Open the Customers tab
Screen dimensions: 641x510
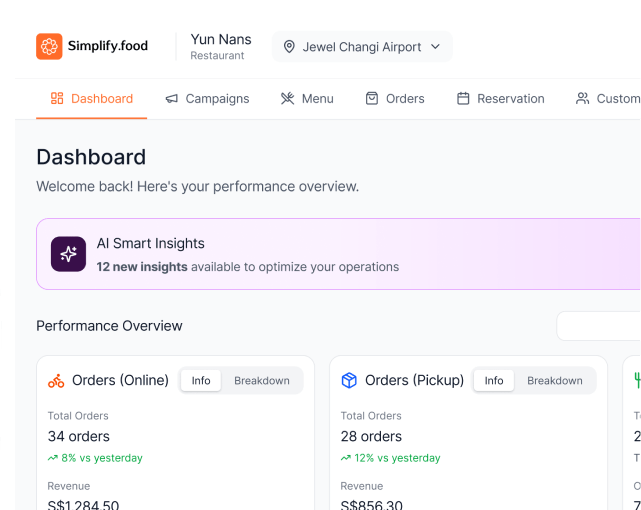[608, 99]
